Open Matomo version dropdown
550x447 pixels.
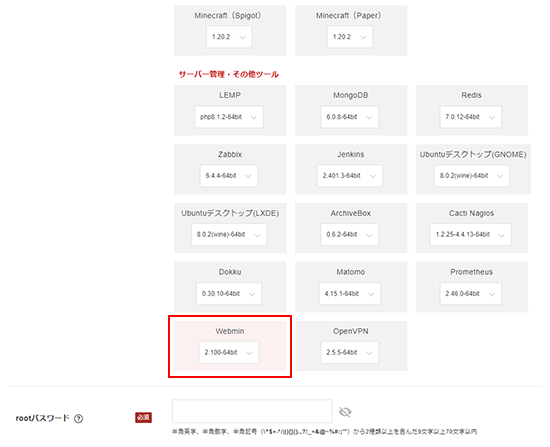[350, 294]
